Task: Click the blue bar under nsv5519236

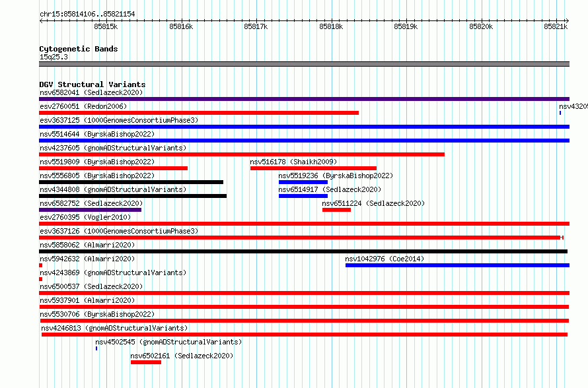Action: click(x=303, y=182)
